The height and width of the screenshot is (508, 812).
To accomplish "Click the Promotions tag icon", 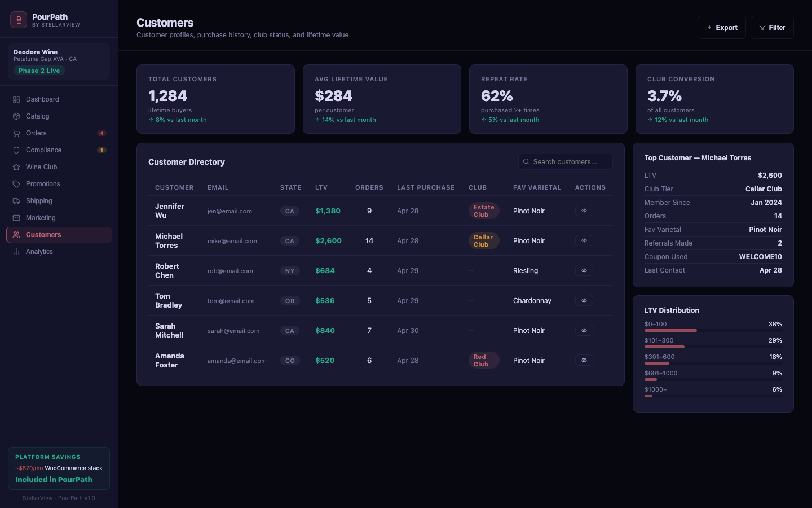I will 16,184.
